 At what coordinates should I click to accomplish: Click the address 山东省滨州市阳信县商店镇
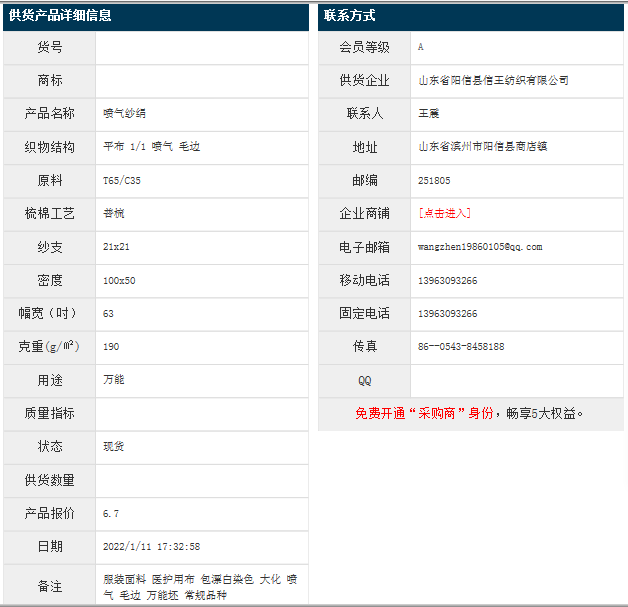pyautogui.click(x=483, y=147)
